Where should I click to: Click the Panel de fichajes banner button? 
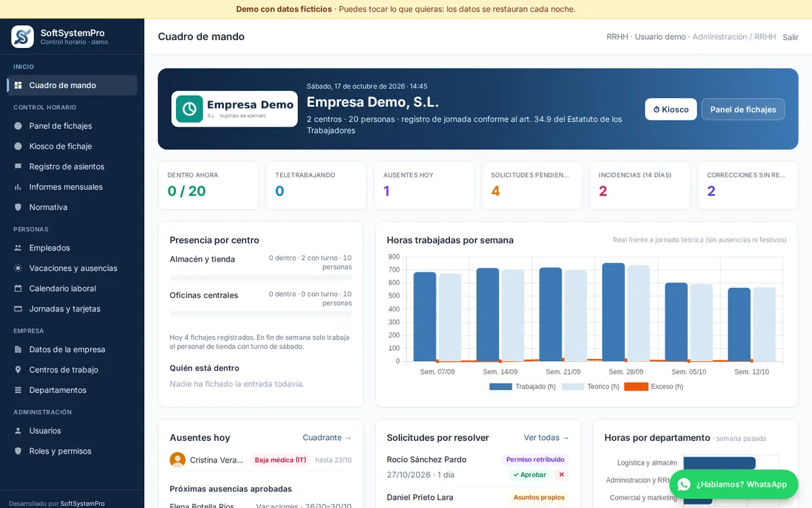[743, 109]
